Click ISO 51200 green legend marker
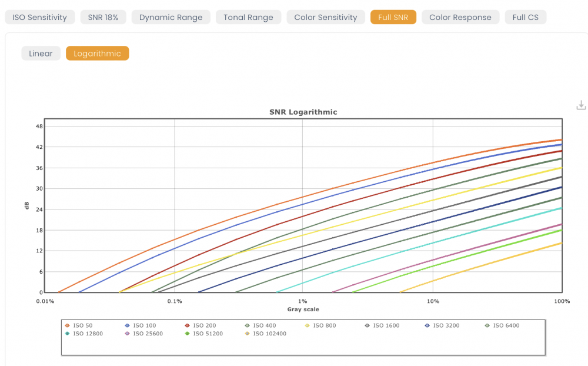The height and width of the screenshot is (366, 588). coord(187,333)
